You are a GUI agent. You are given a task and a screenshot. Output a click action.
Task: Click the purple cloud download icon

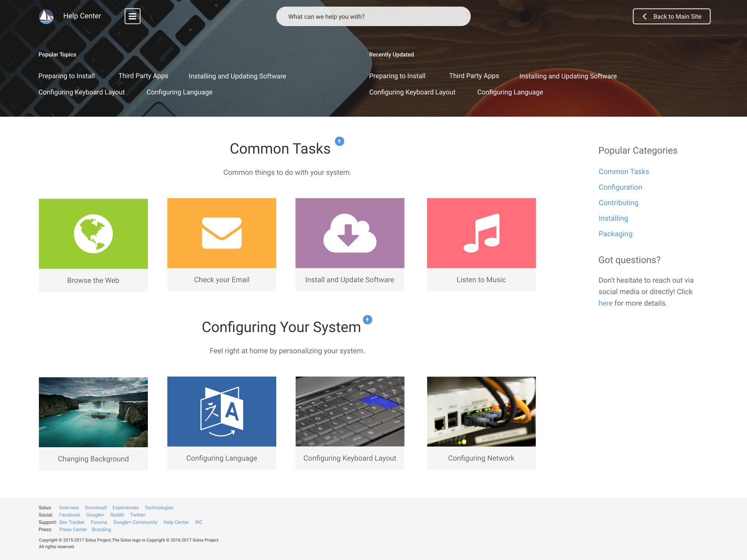point(350,233)
